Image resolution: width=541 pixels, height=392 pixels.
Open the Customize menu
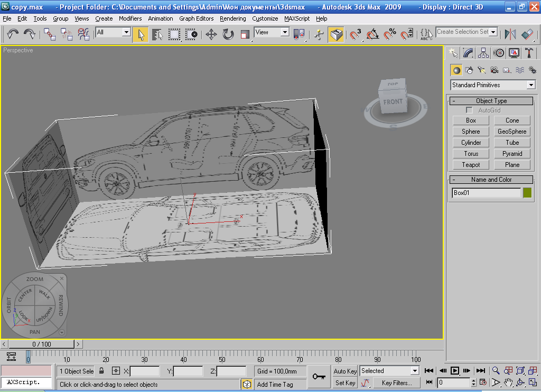(x=265, y=18)
